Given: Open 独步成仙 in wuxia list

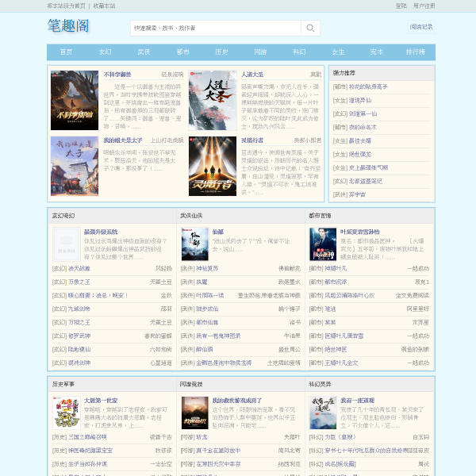Looking at the screenshot, I should pyautogui.click(x=207, y=309).
